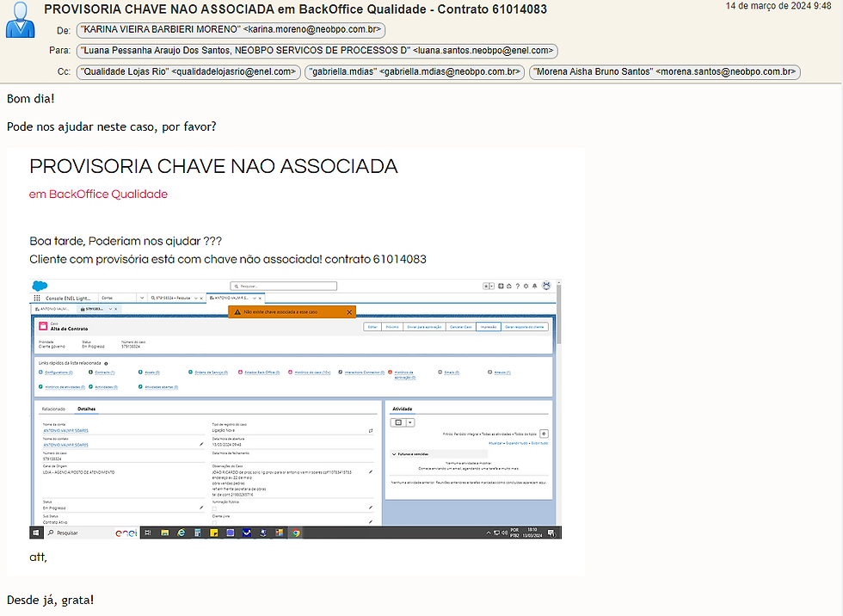
Task: Toggle the Cliente Livre checkbox
Action: pos(214,522)
